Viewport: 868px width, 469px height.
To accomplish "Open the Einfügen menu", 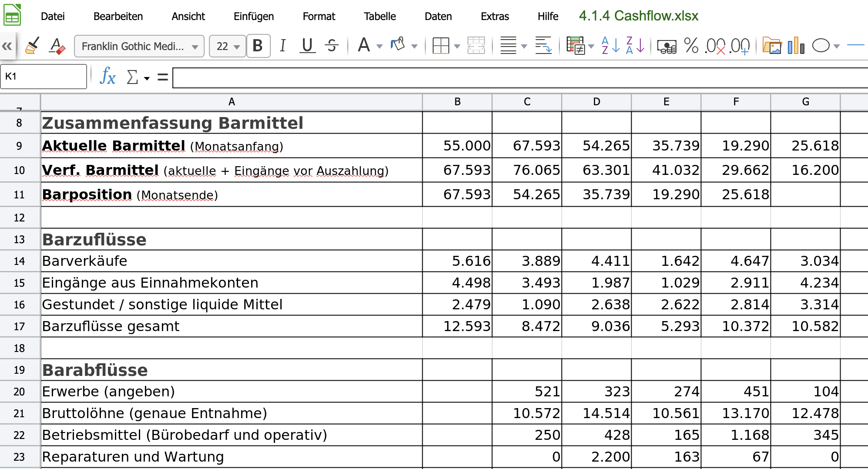I will (253, 17).
